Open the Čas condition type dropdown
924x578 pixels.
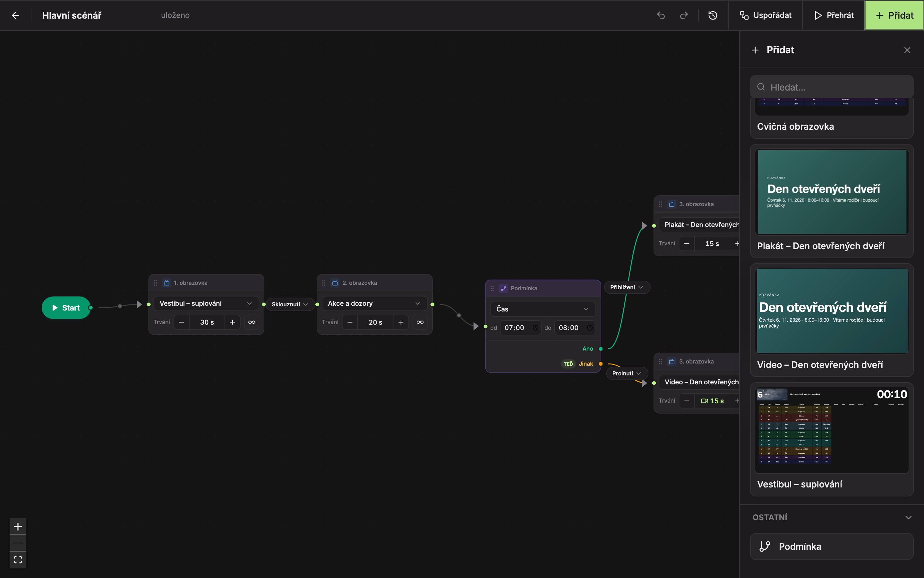point(543,309)
